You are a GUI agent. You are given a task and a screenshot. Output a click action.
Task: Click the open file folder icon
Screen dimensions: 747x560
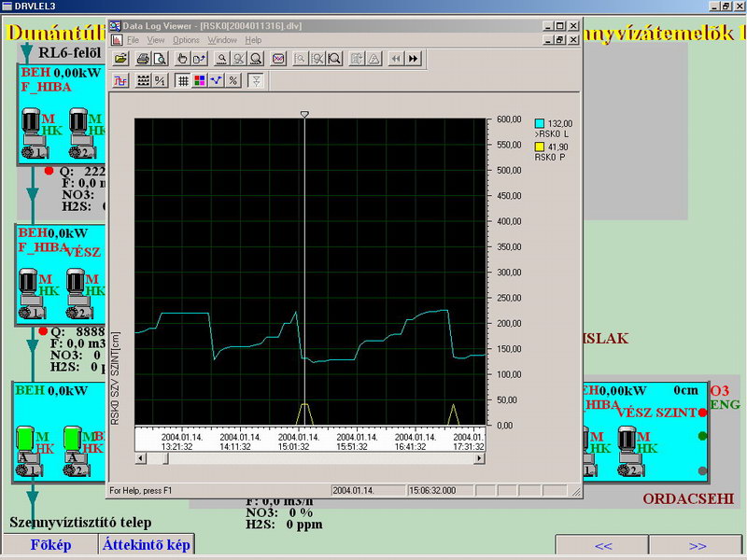click(120, 59)
